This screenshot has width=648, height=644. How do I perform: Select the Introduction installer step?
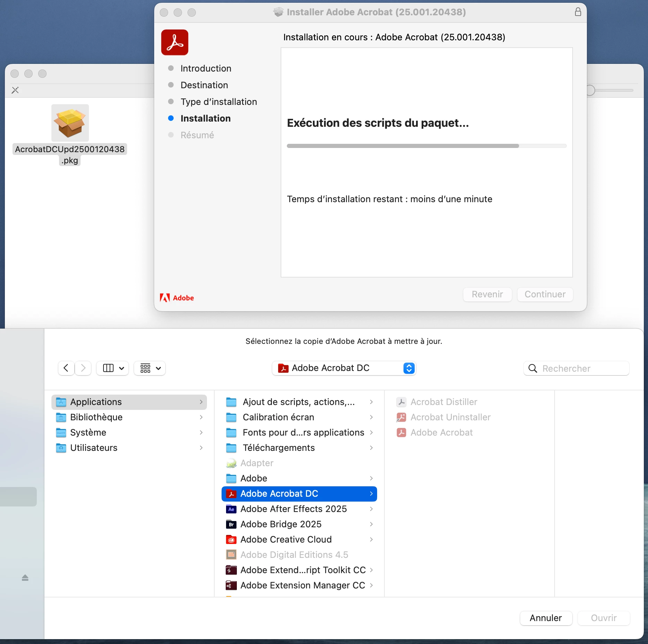point(206,68)
